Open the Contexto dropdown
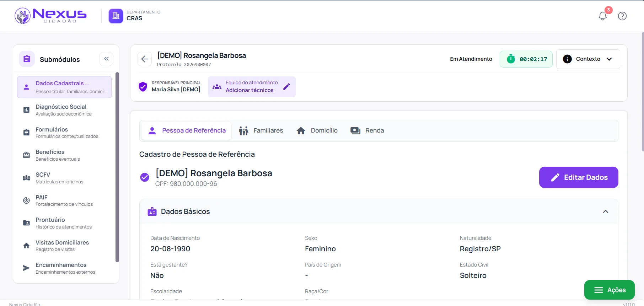The width and height of the screenshot is (644, 306). (x=588, y=59)
